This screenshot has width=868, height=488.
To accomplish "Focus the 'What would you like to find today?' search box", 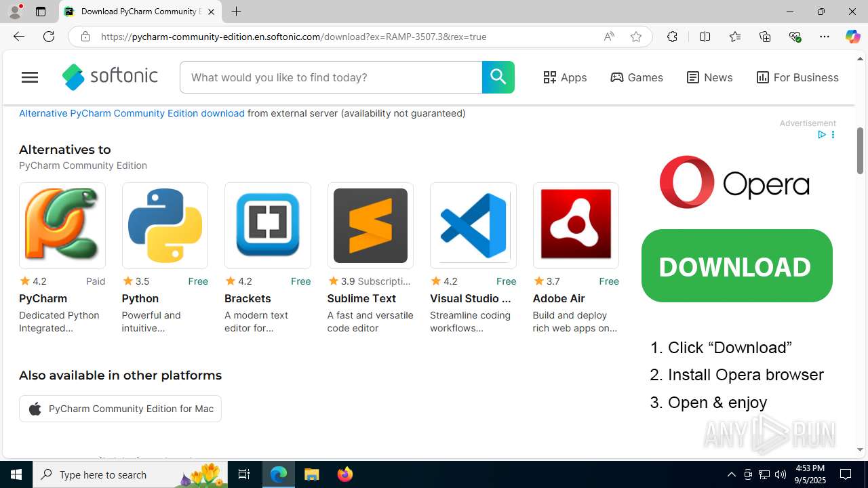I will coord(331,77).
